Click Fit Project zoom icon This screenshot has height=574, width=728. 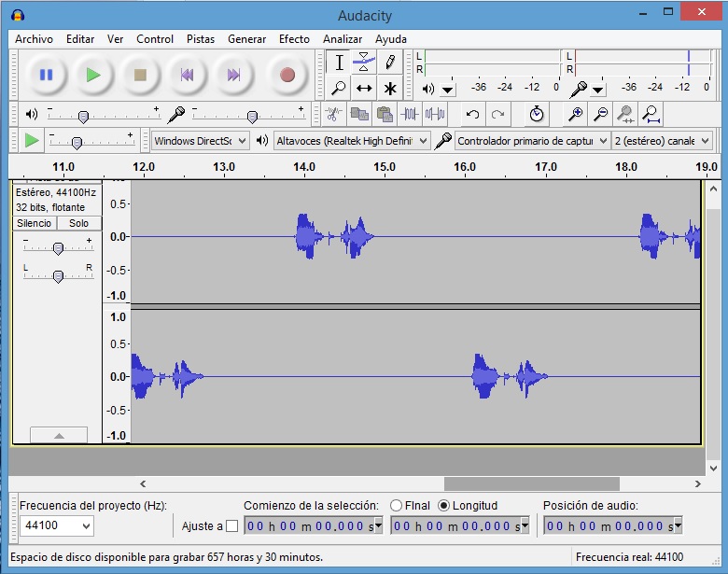point(651,114)
